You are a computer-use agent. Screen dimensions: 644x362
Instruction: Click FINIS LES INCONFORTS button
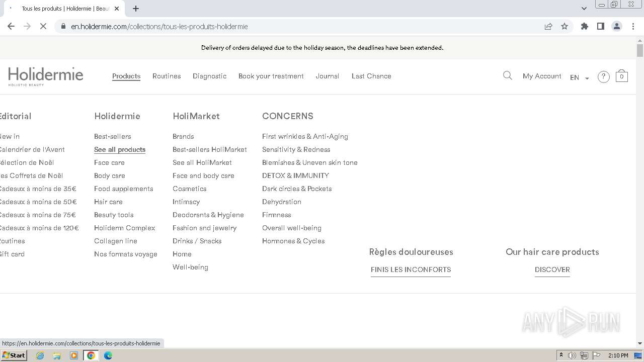411,269
